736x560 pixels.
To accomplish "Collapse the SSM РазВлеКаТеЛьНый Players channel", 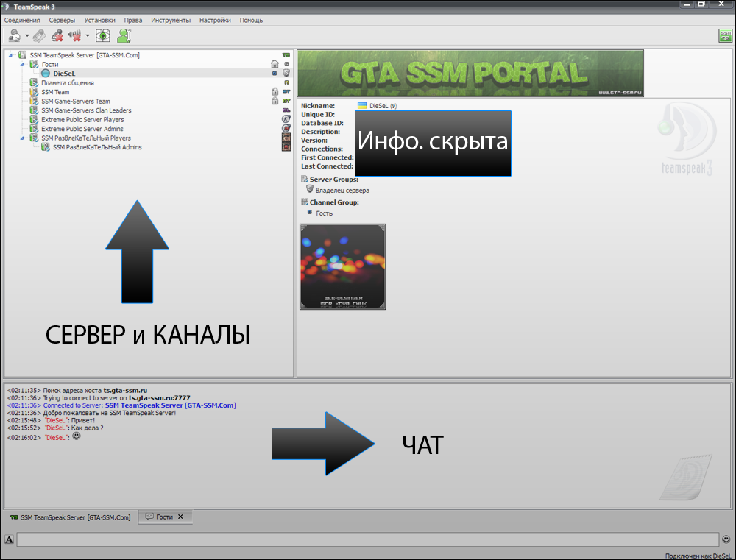I will (x=22, y=138).
